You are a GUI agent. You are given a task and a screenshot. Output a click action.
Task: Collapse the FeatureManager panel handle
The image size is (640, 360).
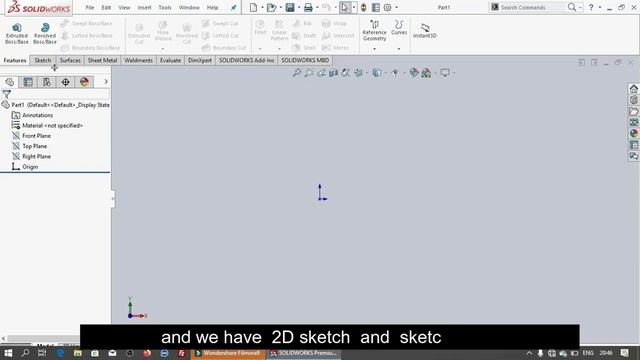(113, 199)
